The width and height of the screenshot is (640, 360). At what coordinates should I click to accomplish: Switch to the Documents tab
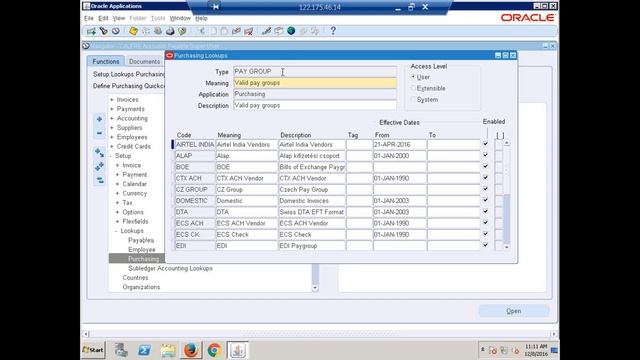pos(144,61)
